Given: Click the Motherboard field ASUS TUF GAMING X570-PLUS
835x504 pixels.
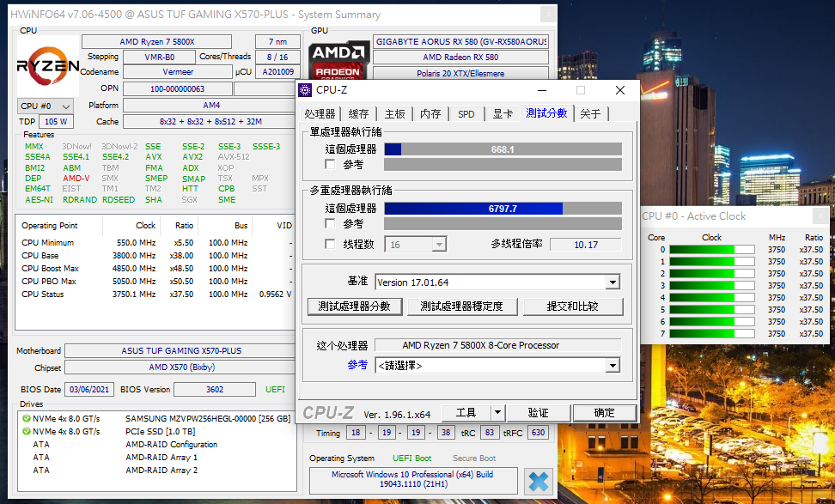Looking at the screenshot, I should (181, 350).
